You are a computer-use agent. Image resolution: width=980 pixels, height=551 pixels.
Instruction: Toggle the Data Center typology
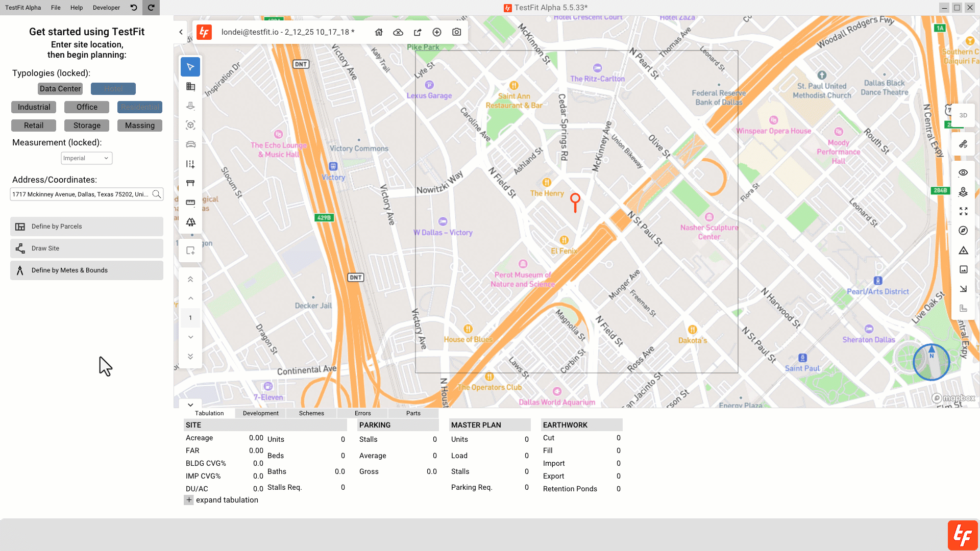[60, 89]
